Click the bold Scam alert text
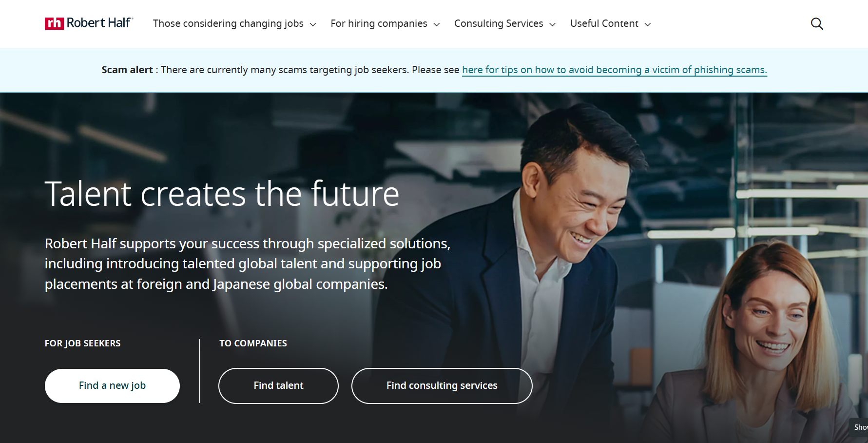 [x=127, y=70]
